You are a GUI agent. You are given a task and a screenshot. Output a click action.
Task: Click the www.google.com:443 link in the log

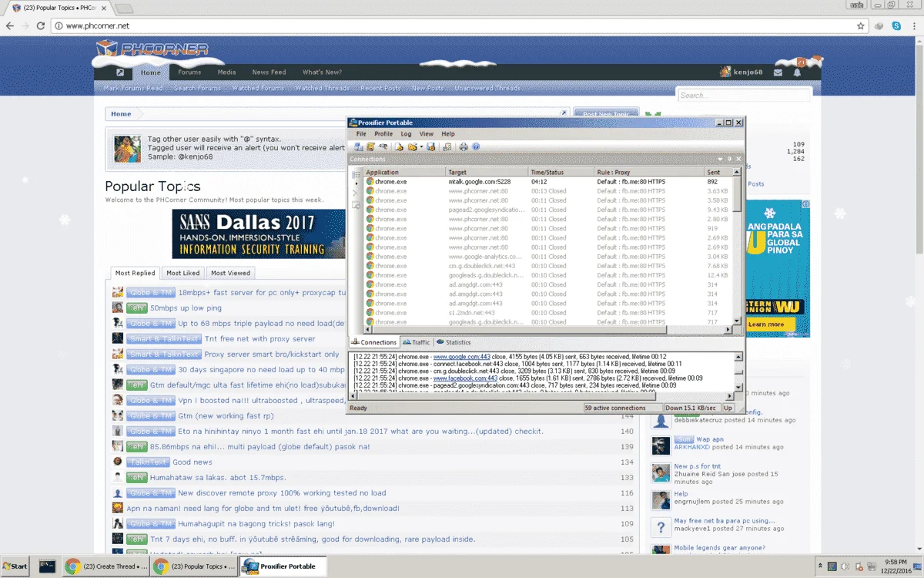pos(462,357)
